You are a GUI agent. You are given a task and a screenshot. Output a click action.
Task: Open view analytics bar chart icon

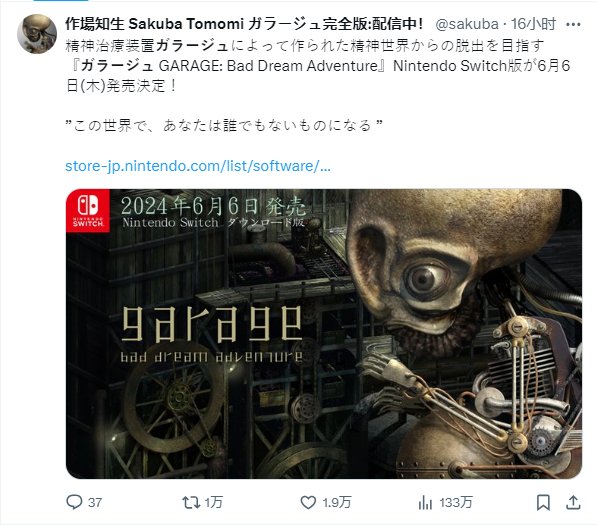[425, 503]
